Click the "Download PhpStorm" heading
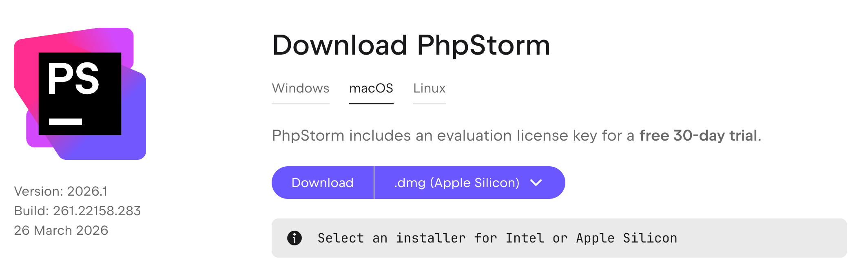This screenshot has height=269, width=868. pos(411,45)
